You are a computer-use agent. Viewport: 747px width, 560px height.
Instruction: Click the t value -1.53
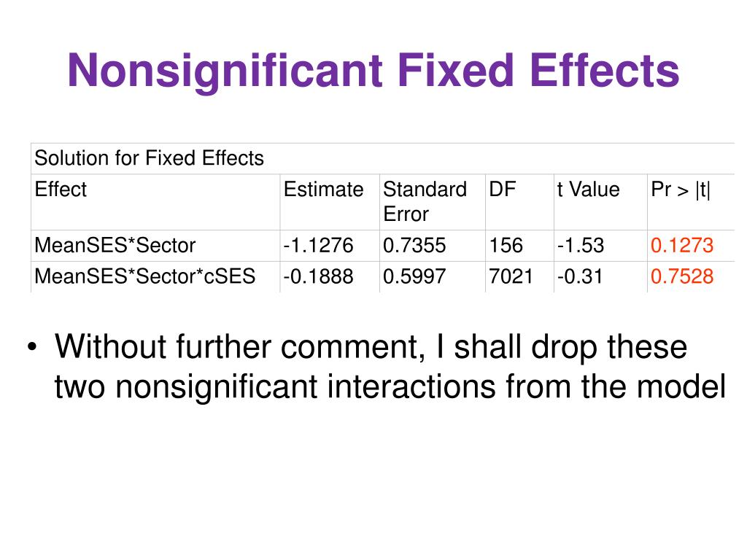click(x=580, y=246)
